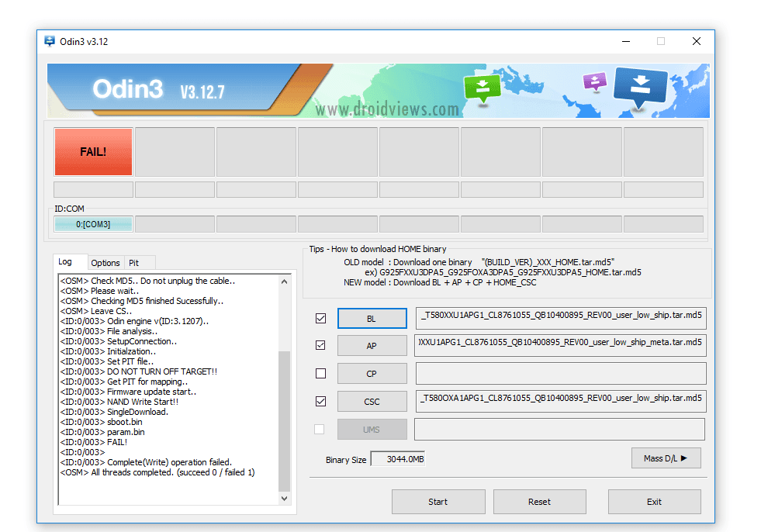Click the Binary Size label
761x532 pixels.
(x=346, y=460)
